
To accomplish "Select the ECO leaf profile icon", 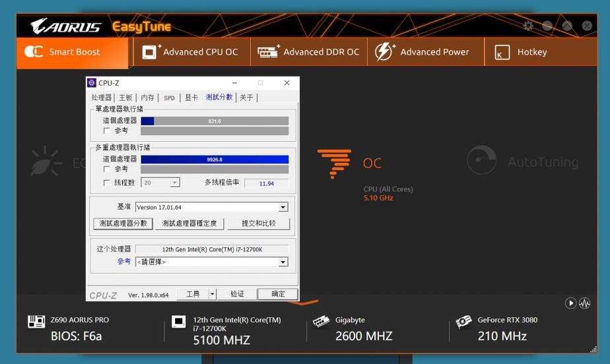I will (46, 161).
